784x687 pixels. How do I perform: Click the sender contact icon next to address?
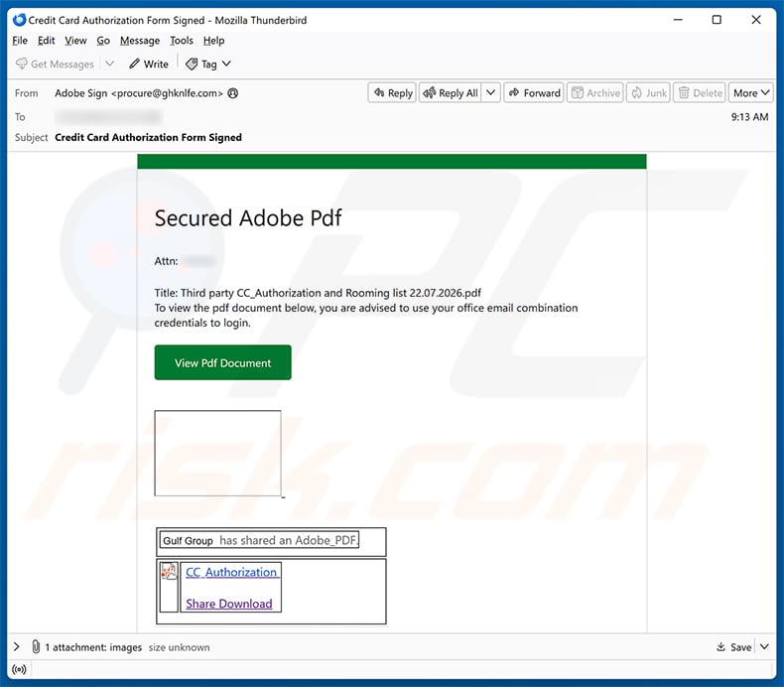(233, 93)
